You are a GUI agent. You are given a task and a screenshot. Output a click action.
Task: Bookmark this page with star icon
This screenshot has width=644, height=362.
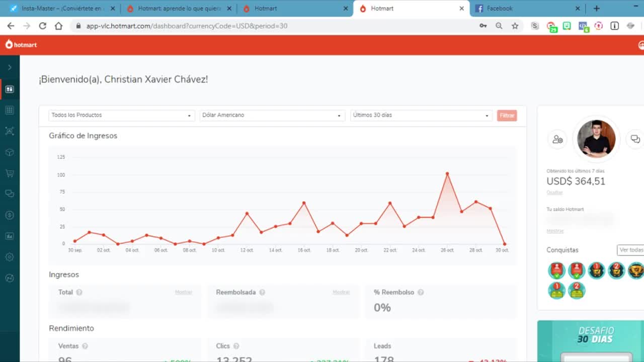pyautogui.click(x=515, y=26)
